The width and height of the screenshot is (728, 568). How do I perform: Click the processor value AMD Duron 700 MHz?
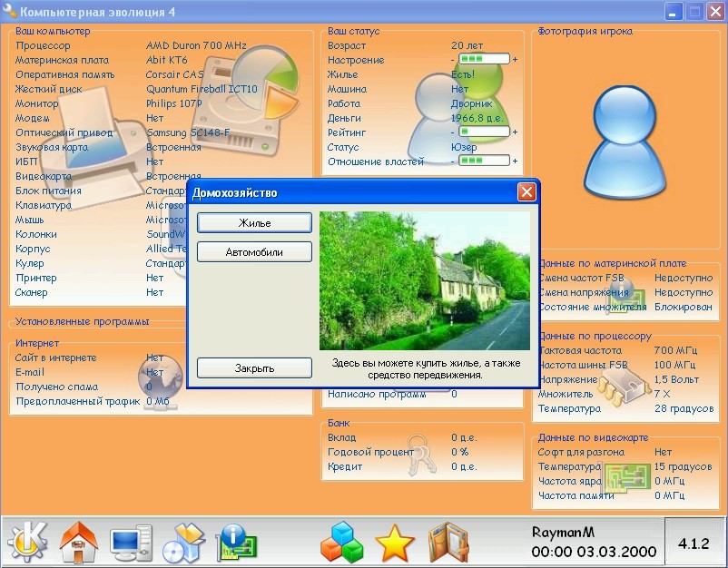click(x=196, y=45)
